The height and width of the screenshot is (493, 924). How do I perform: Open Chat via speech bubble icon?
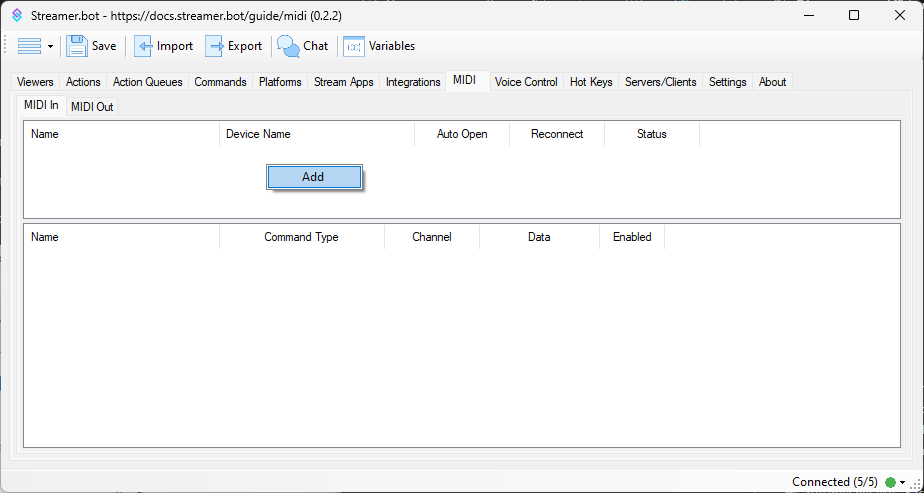288,46
